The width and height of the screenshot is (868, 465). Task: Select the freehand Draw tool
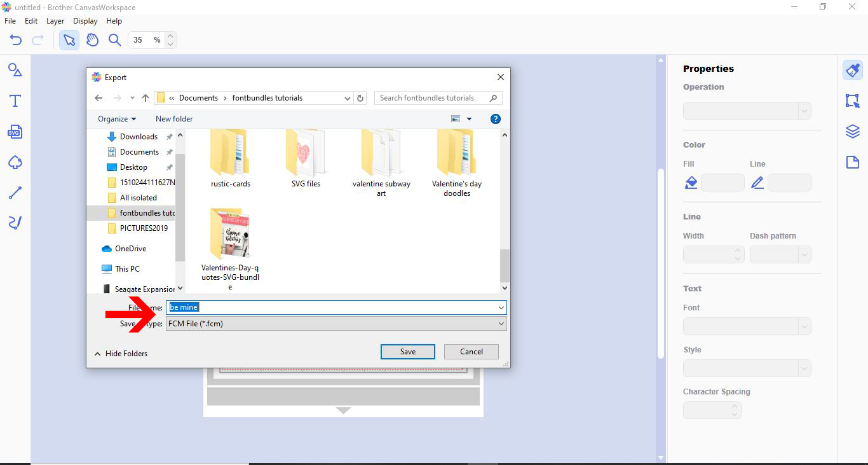point(15,223)
